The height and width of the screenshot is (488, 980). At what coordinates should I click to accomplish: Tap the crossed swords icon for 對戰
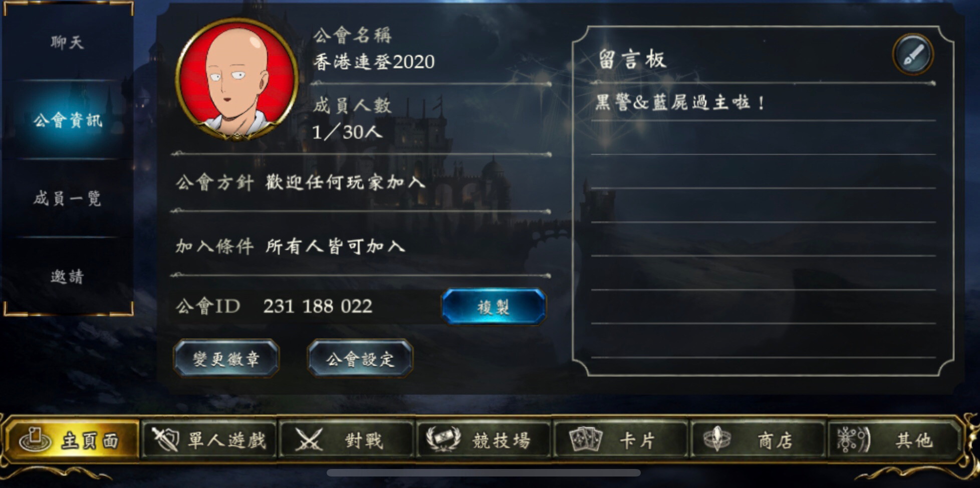(309, 440)
